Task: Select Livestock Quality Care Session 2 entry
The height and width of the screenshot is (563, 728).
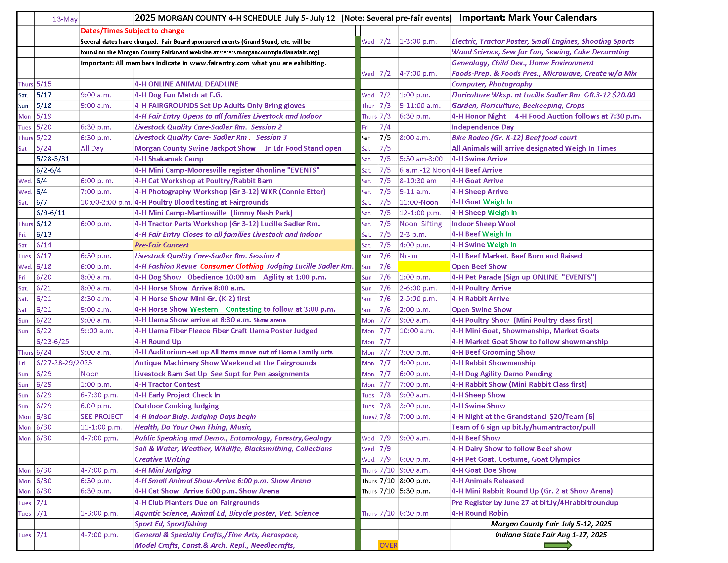Action: pyautogui.click(x=208, y=127)
